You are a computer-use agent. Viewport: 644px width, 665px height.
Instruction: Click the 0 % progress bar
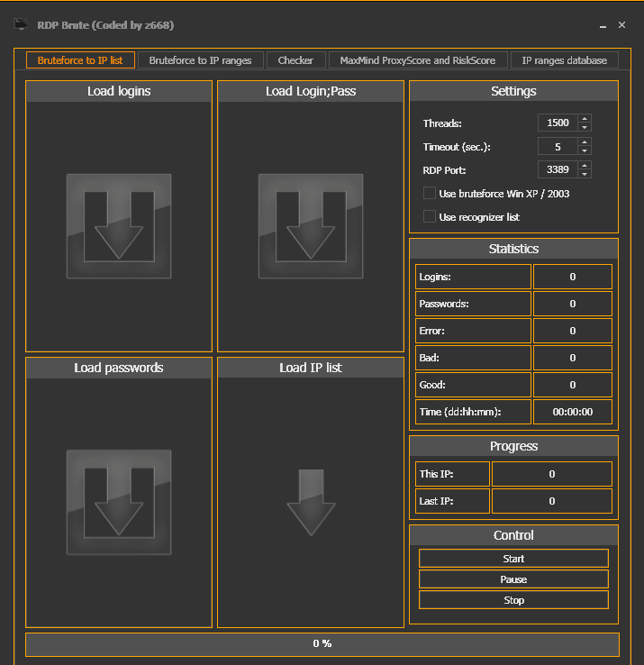(322, 643)
